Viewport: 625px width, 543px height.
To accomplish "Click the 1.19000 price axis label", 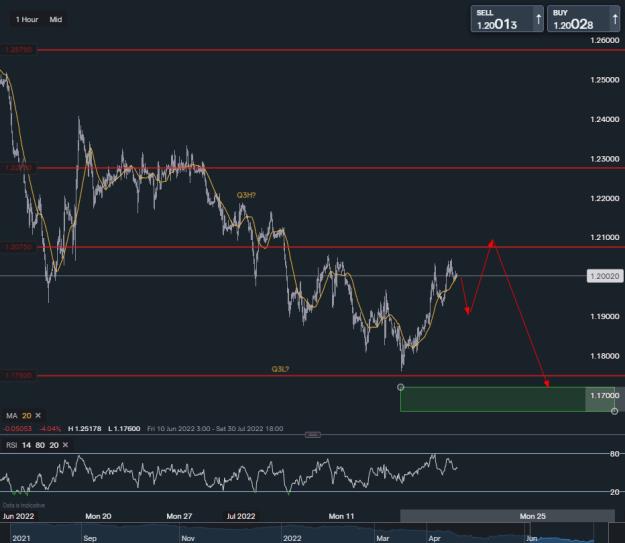I will click(x=605, y=317).
